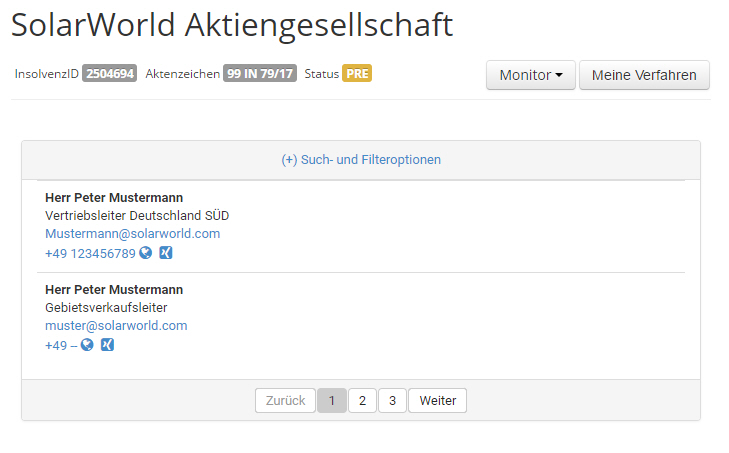This screenshot has width=729, height=453.
Task: Go to page 3
Action: click(392, 400)
